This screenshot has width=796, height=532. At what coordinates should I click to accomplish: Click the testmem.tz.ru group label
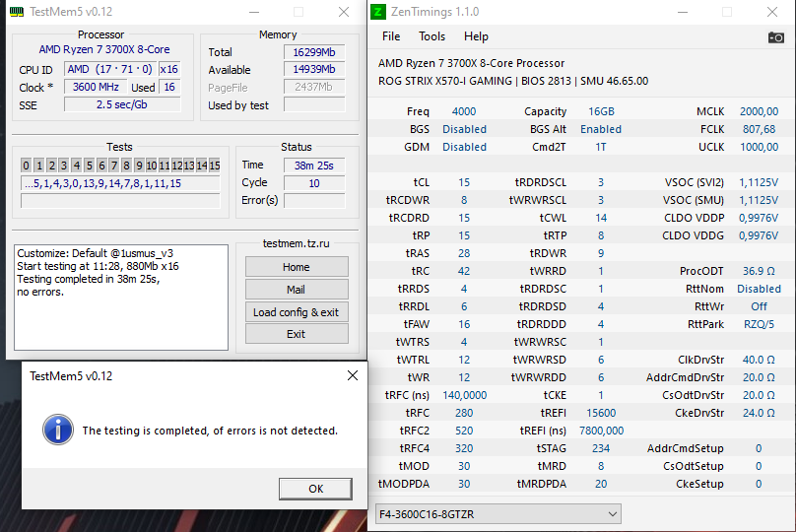(x=296, y=243)
